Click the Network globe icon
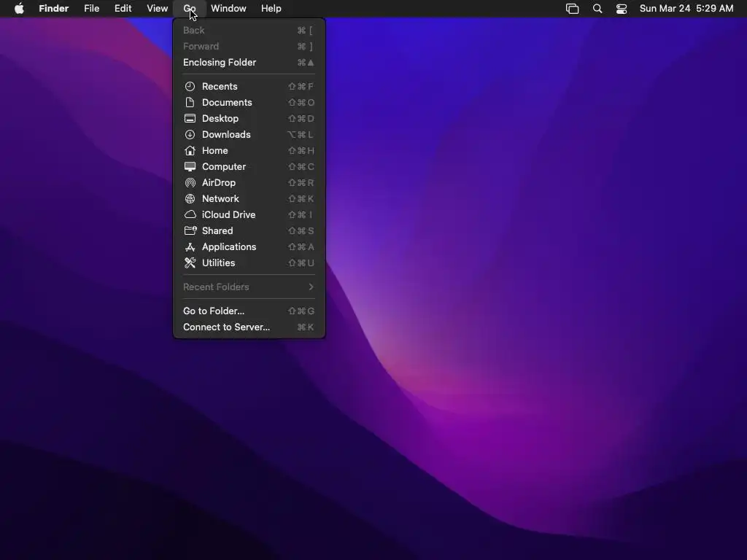The image size is (747, 560). click(190, 198)
